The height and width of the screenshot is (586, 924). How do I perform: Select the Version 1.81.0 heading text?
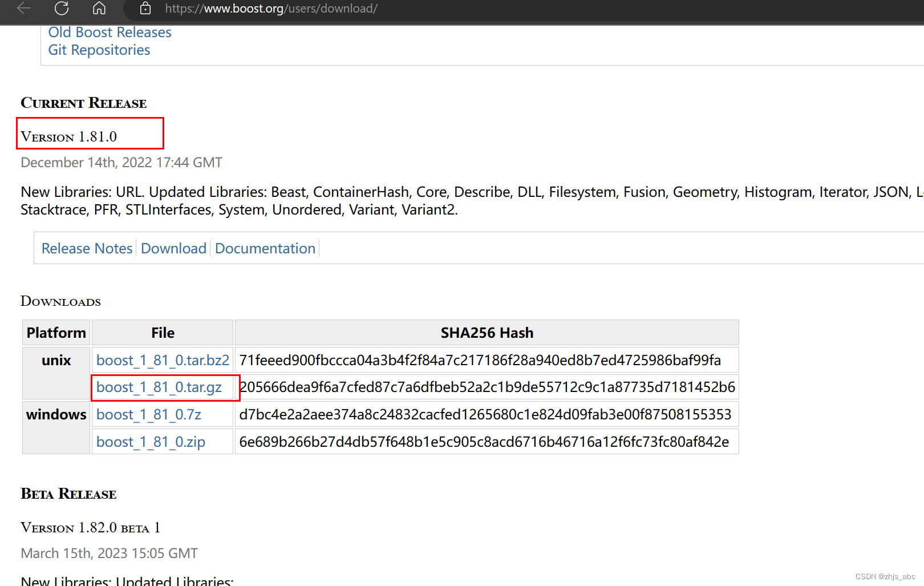[68, 137]
